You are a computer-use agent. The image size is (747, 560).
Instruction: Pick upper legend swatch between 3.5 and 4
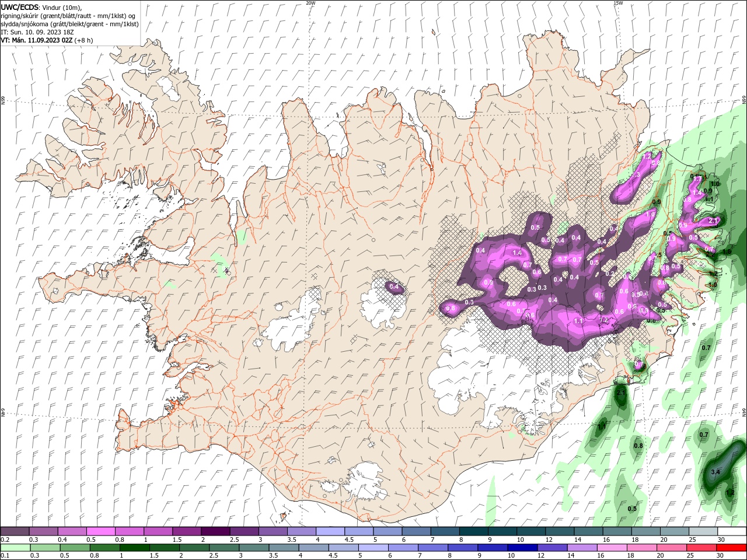coord(302,531)
